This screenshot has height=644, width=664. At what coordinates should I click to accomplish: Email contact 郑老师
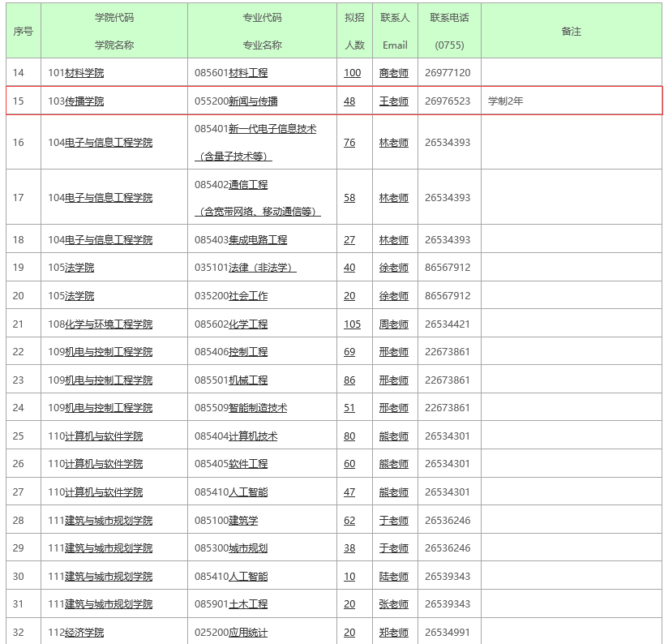click(x=394, y=632)
